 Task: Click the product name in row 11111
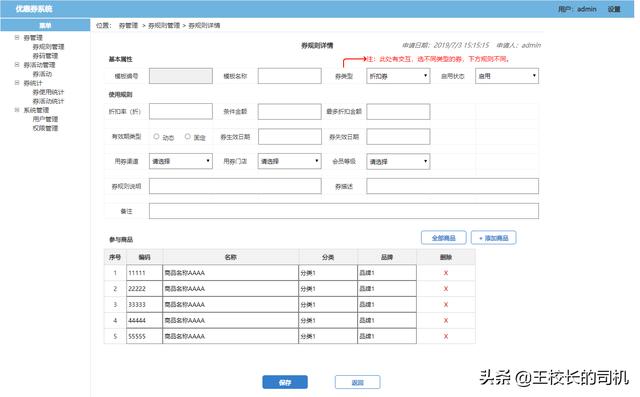click(x=231, y=273)
